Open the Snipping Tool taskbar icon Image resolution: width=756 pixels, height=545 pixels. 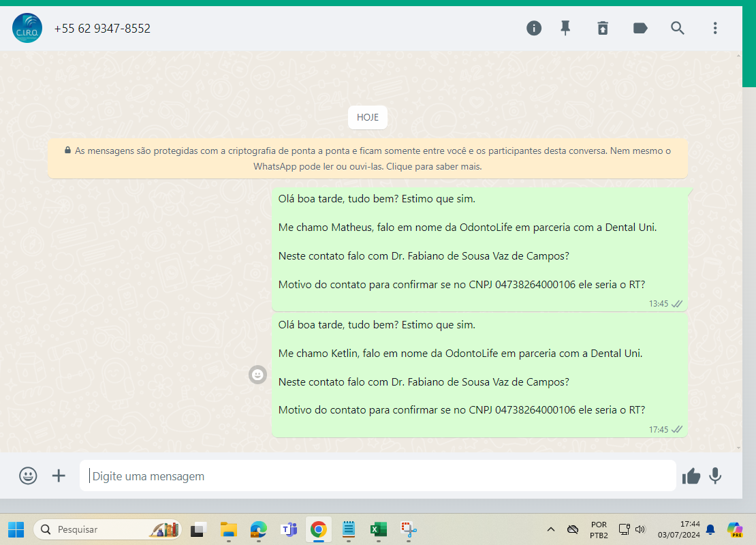[409, 529]
